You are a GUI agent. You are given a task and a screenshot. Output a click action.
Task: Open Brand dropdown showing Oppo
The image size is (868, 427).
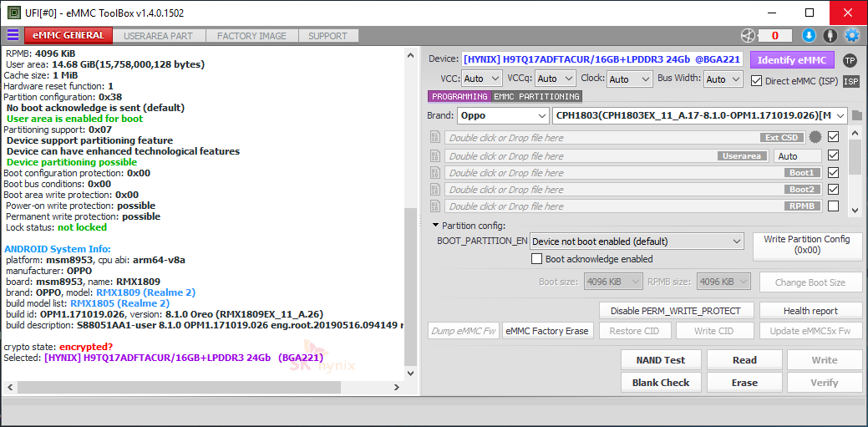(x=503, y=116)
